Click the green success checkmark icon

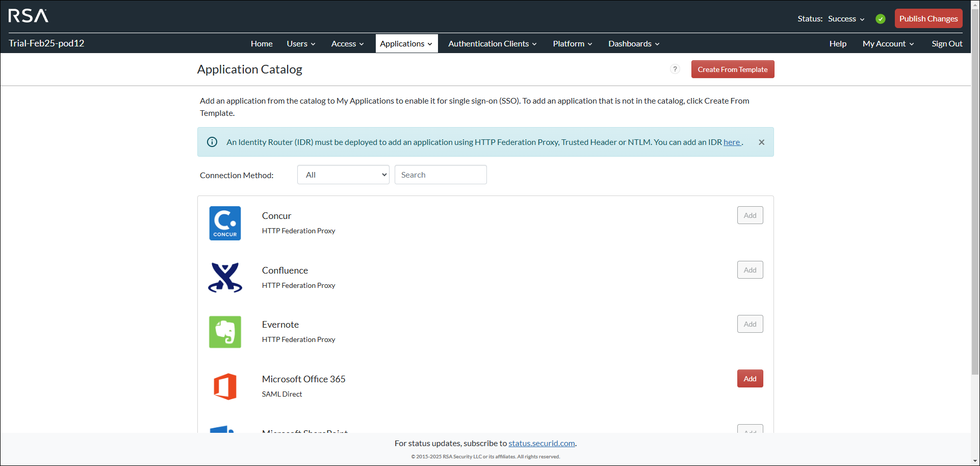point(880,18)
